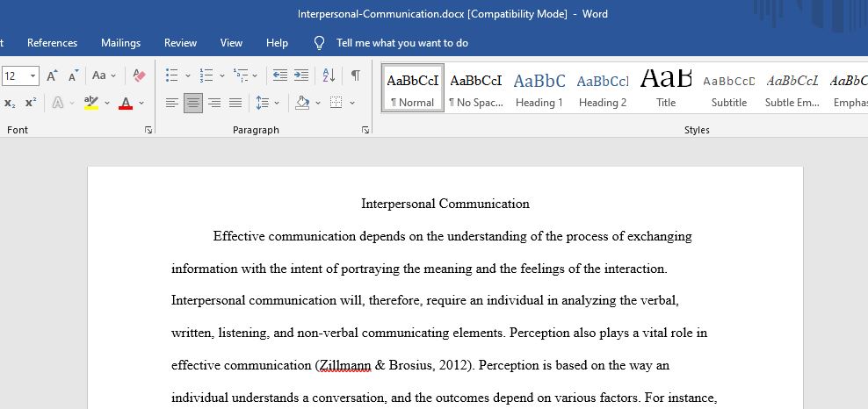868x409 pixels.
Task: Clear all formatting with the eraser icon
Action: 140,75
